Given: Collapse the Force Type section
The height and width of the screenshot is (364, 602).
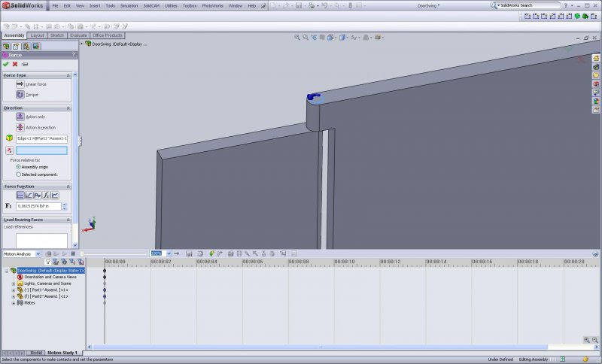Looking at the screenshot, I should (x=68, y=75).
